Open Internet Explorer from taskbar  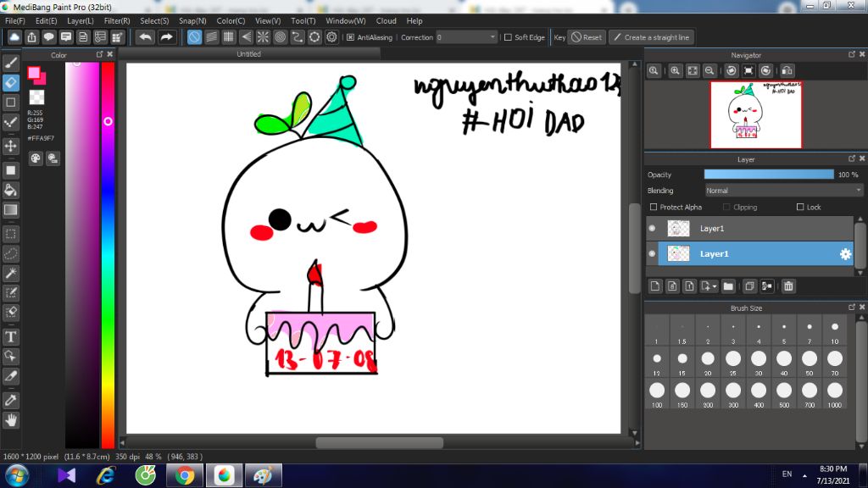click(x=106, y=475)
